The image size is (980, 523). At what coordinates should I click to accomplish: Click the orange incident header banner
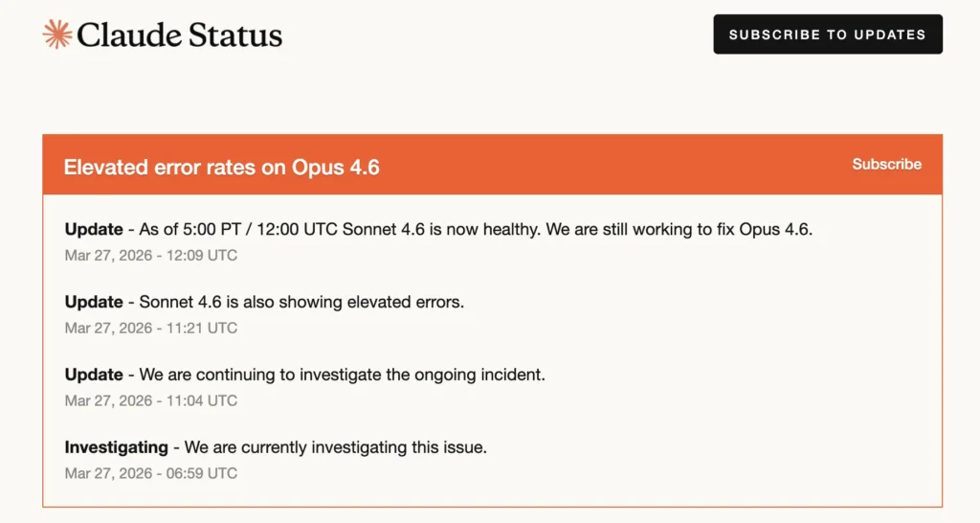(574, 165)
